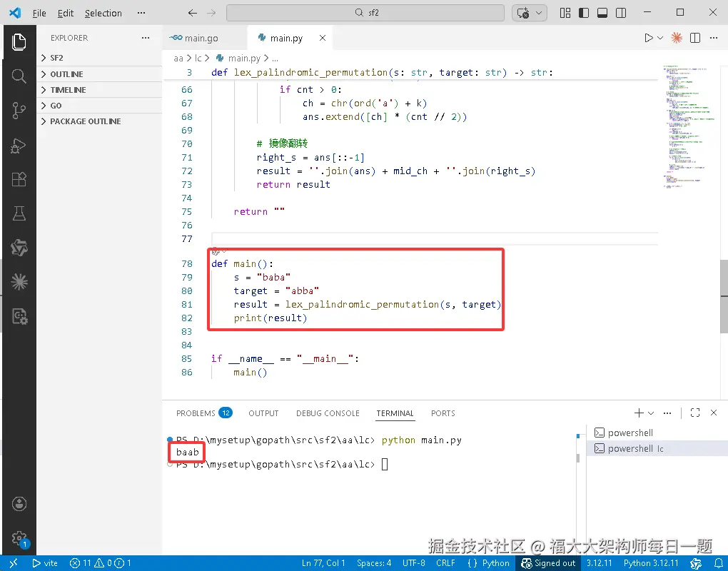Open the Search view in activity bar
The width and height of the screenshot is (728, 571).
pyautogui.click(x=19, y=76)
